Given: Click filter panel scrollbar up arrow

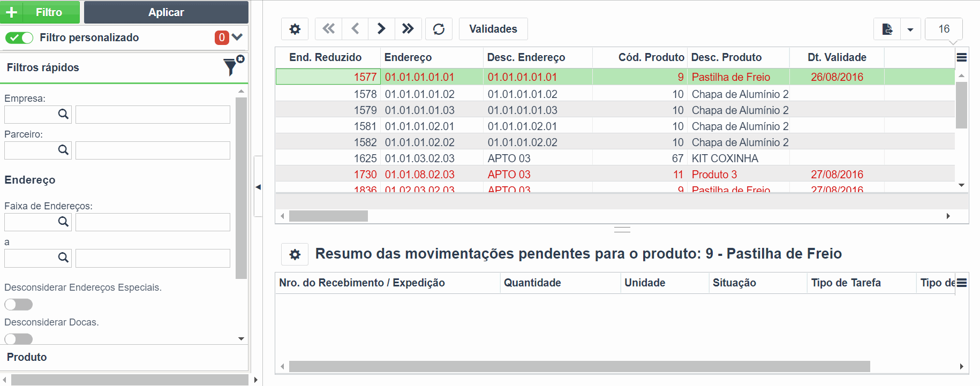Looking at the screenshot, I should 241,91.
